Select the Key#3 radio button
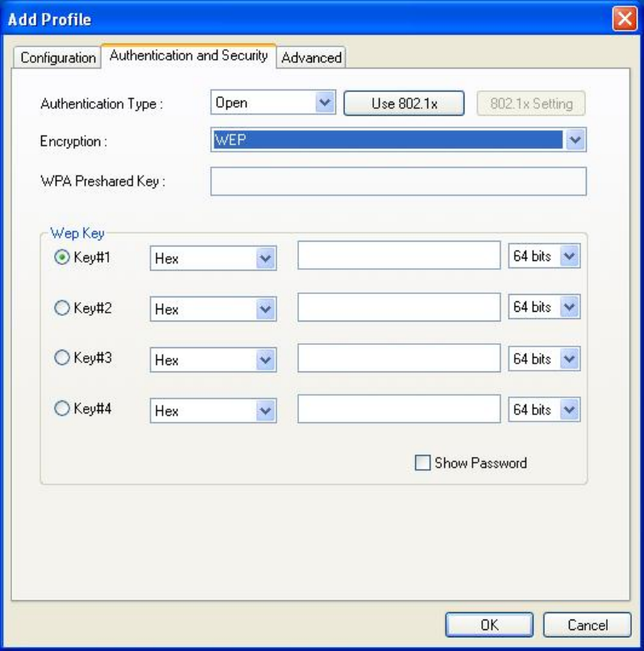644x651 pixels. [x=62, y=358]
